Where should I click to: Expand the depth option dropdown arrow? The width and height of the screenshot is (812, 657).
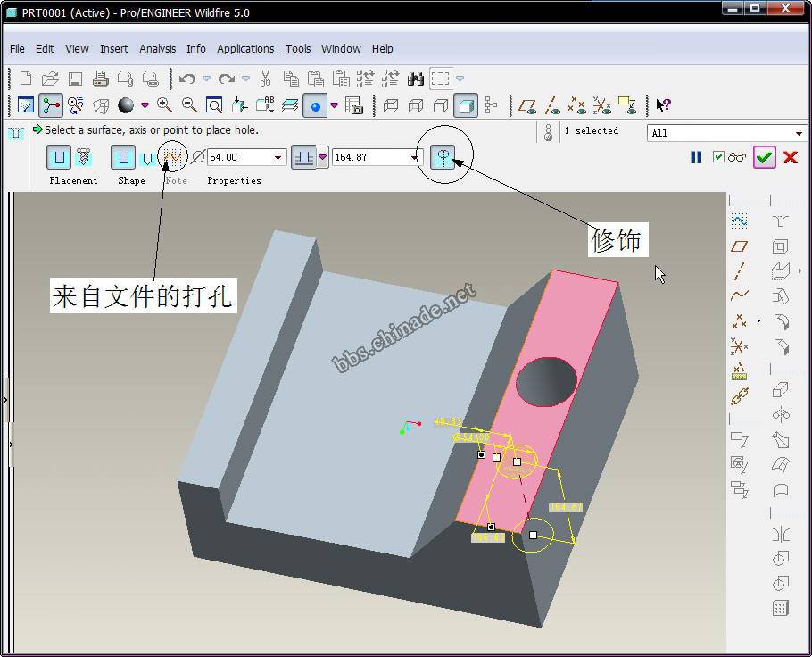pyautogui.click(x=323, y=158)
